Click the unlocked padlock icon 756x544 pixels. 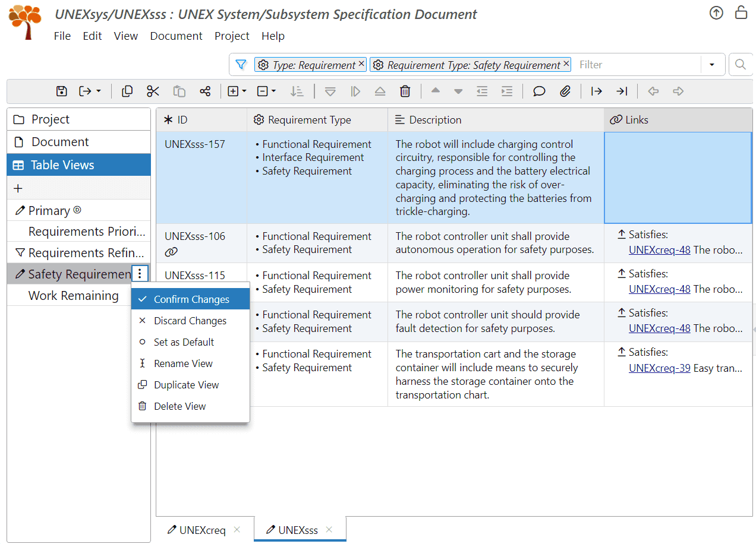pos(741,12)
